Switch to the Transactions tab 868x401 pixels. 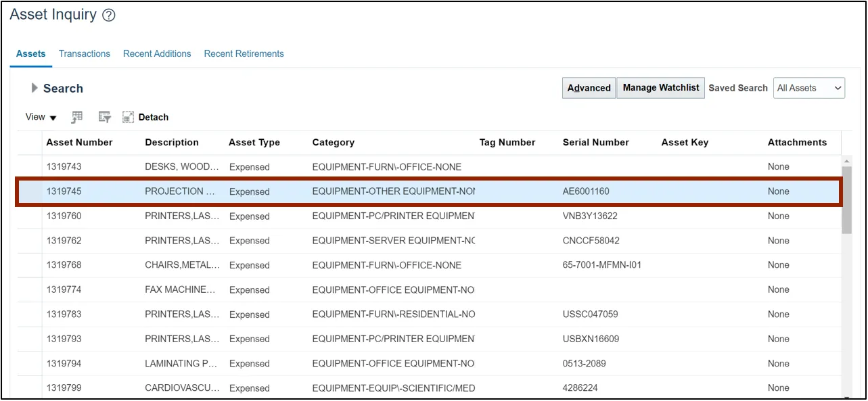click(x=84, y=53)
